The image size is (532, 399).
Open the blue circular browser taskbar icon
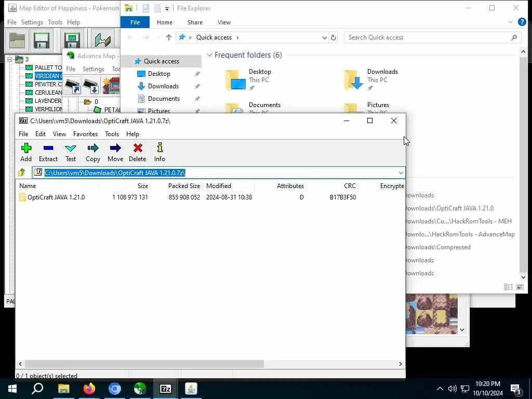tap(115, 389)
